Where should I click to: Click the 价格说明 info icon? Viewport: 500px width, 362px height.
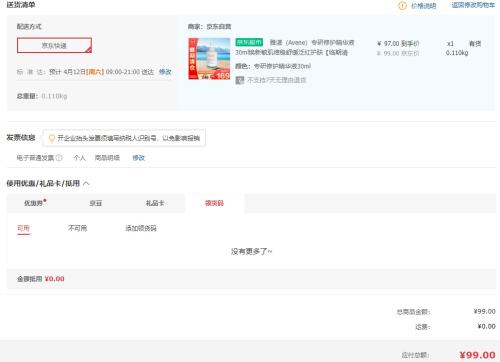[402, 6]
